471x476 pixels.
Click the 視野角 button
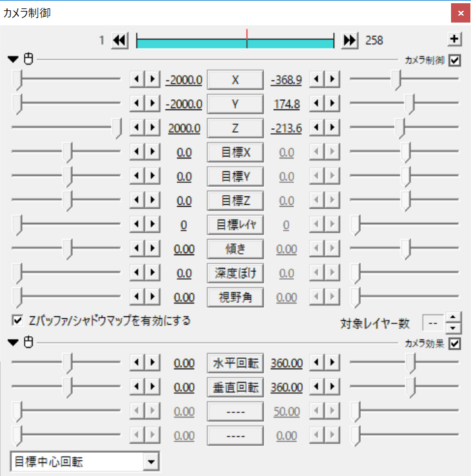[x=235, y=297]
